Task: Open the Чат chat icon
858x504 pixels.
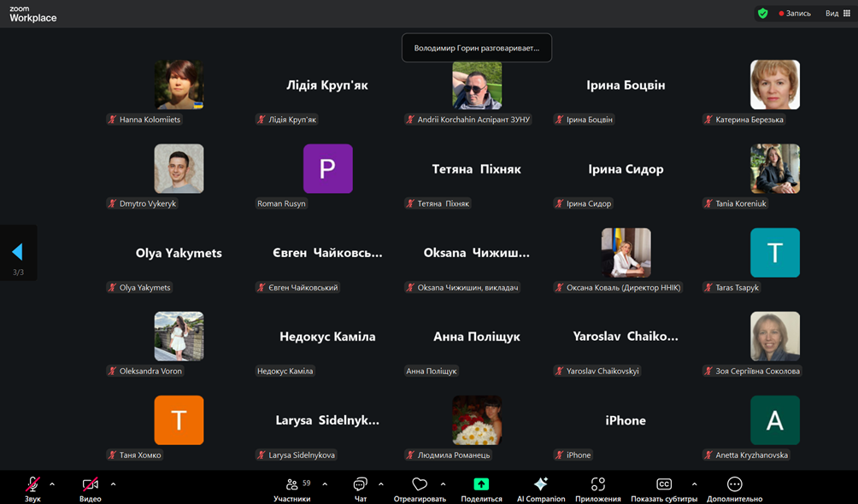Action: pos(361,484)
